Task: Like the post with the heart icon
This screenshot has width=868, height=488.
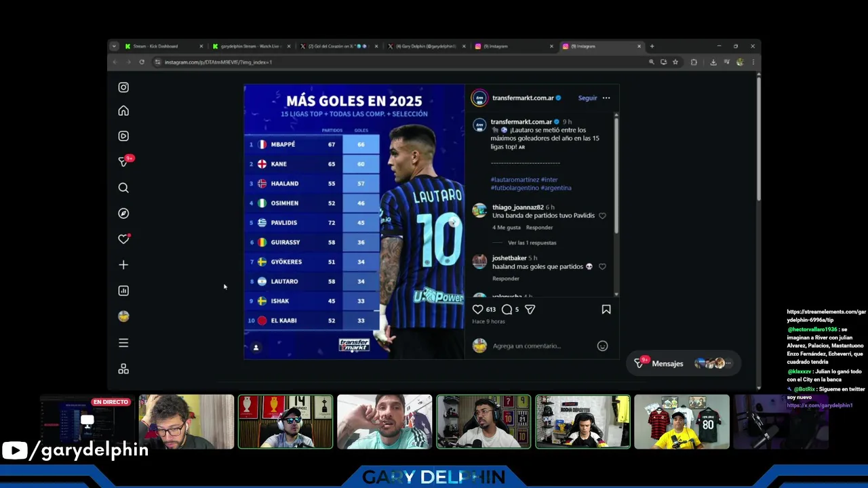Action: pos(477,309)
